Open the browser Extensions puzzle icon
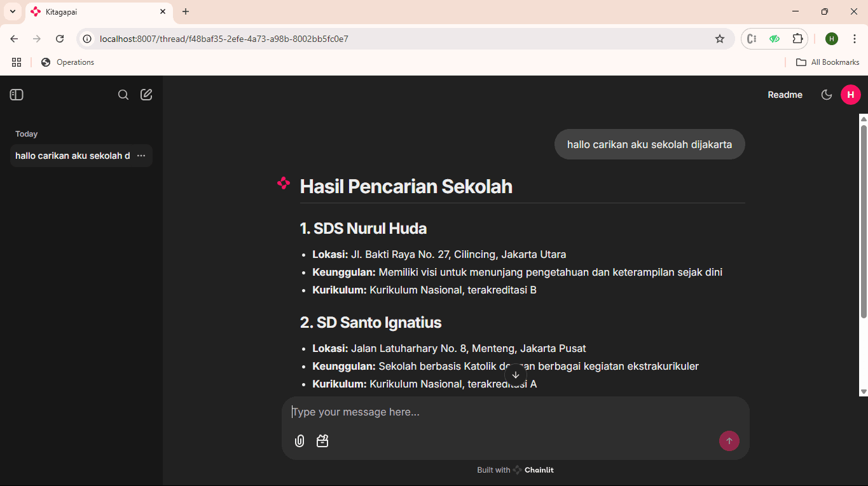Image resolution: width=868 pixels, height=486 pixels. pyautogui.click(x=797, y=39)
